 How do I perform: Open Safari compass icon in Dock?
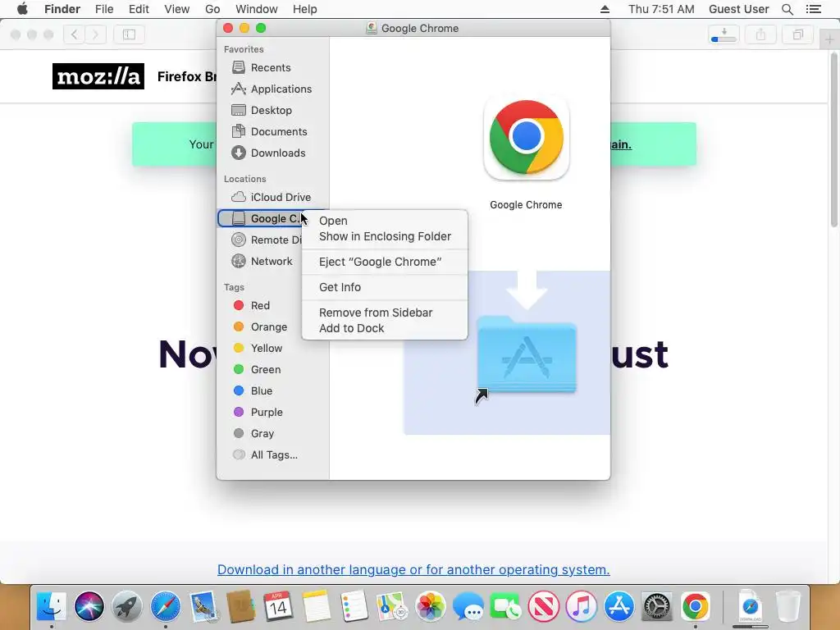165,606
